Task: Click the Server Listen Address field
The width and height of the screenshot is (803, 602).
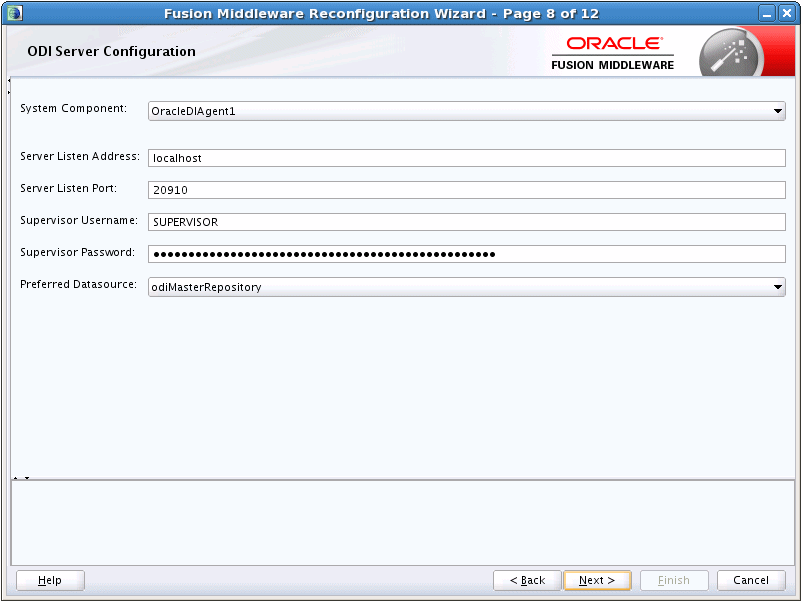Action: coord(467,158)
